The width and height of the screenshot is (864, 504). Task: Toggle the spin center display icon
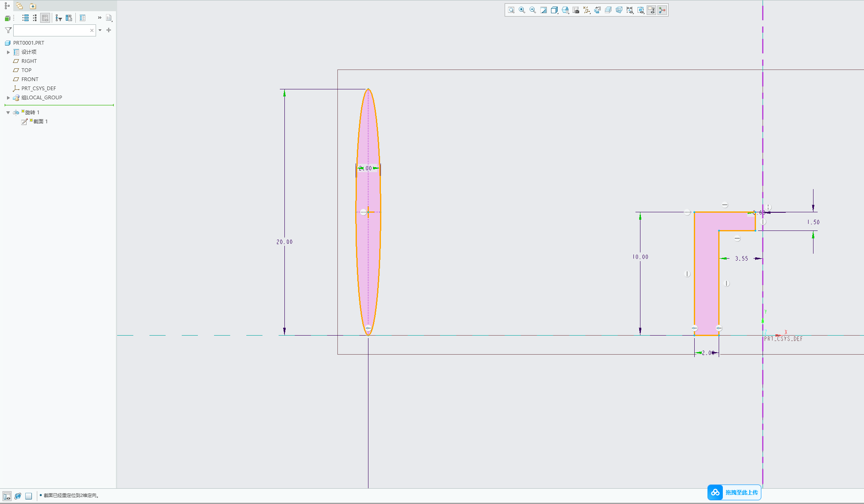(662, 10)
